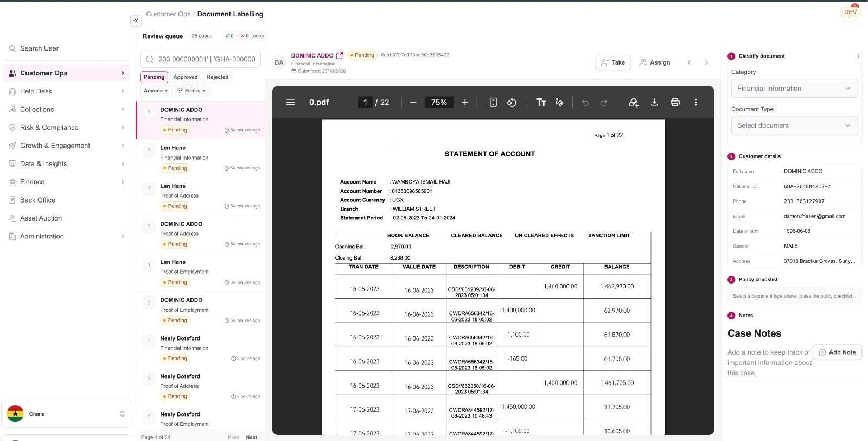This screenshot has height=441, width=868.
Task: Zoom out of the PDF document
Action: pyautogui.click(x=413, y=102)
